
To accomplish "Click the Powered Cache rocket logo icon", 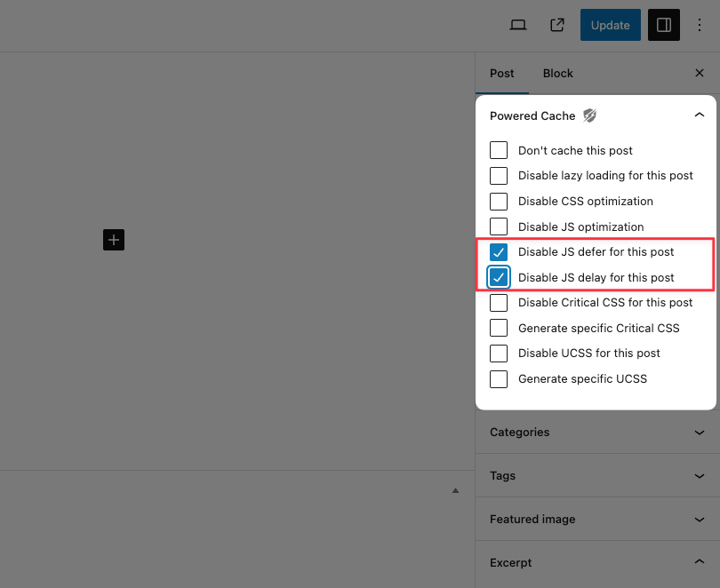I will pos(589,115).
